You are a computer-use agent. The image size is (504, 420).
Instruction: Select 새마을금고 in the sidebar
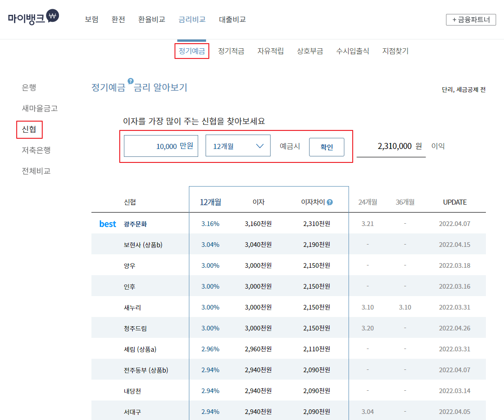click(x=40, y=108)
